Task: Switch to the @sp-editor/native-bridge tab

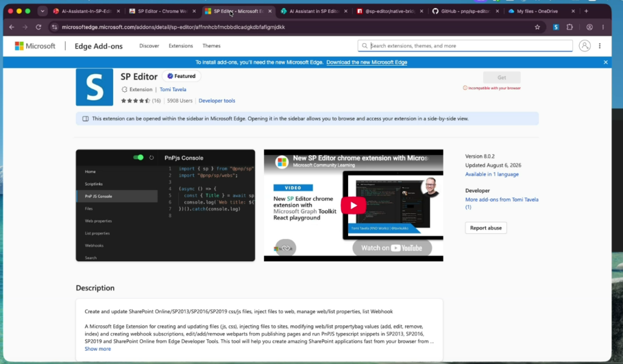Action: point(390,11)
